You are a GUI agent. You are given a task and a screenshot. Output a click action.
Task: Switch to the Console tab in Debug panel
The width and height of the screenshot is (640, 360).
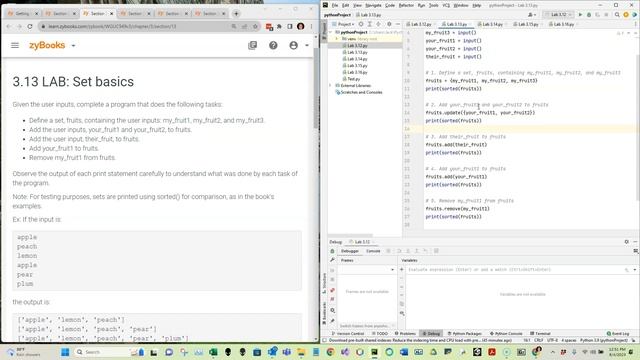[x=373, y=251]
